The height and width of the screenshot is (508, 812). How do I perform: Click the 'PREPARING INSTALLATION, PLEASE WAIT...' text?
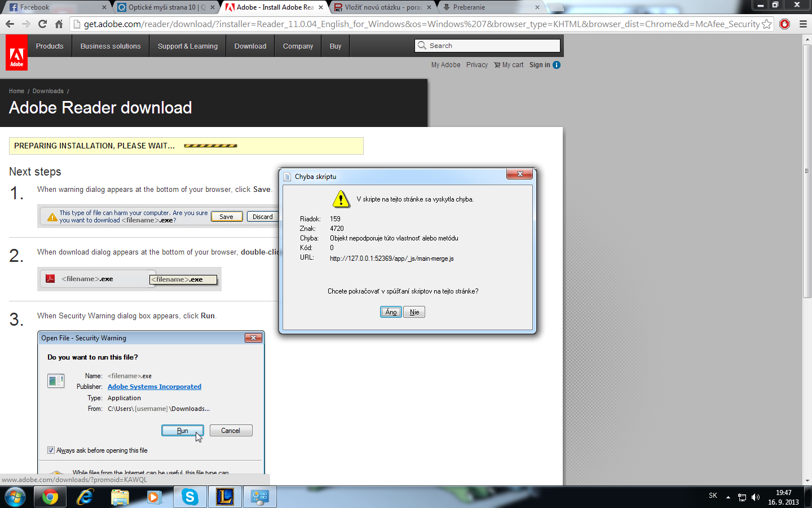(x=94, y=146)
